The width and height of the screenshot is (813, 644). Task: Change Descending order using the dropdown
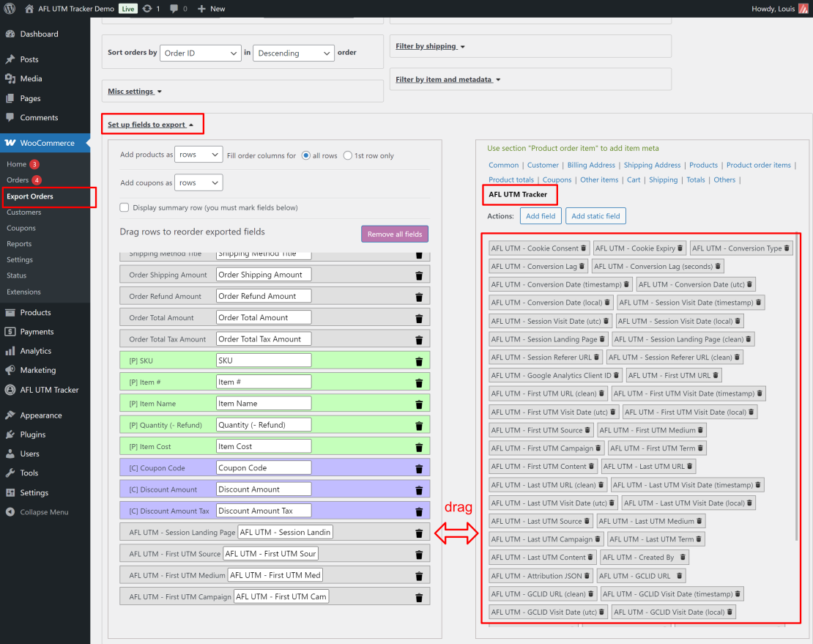[294, 53]
